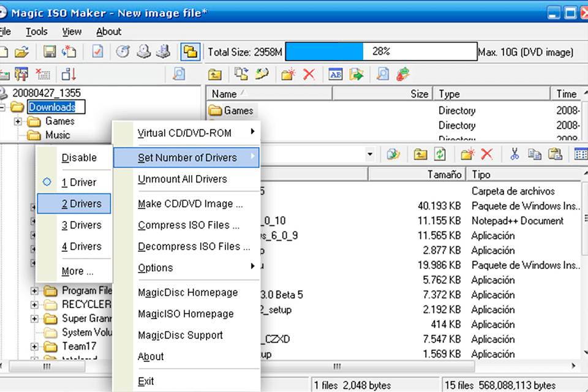Open More ... drivers option
Viewport: 588px width, 392px height.
coord(74,271)
